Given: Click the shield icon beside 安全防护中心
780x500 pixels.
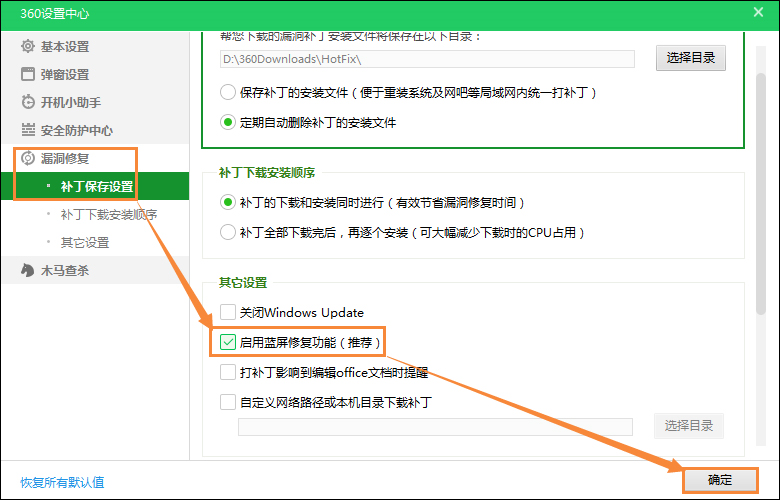Looking at the screenshot, I should tap(28, 130).
